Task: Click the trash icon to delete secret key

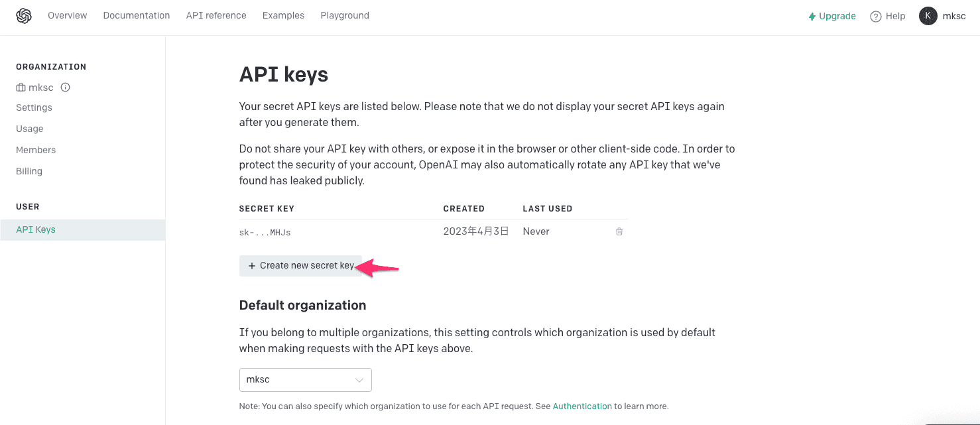Action: (619, 231)
